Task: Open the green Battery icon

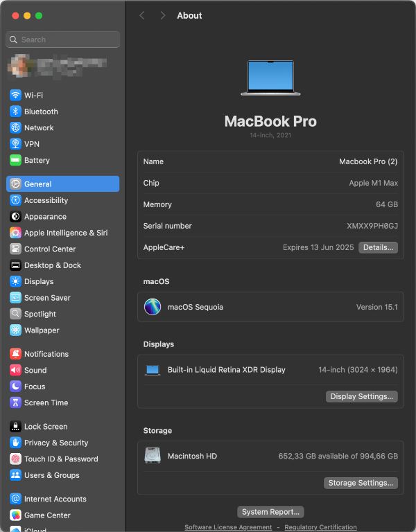Action: [15, 160]
